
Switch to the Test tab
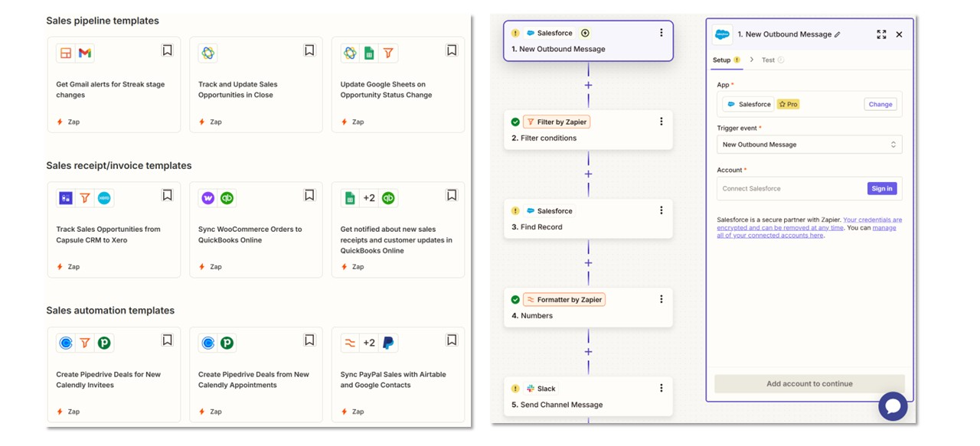point(772,60)
